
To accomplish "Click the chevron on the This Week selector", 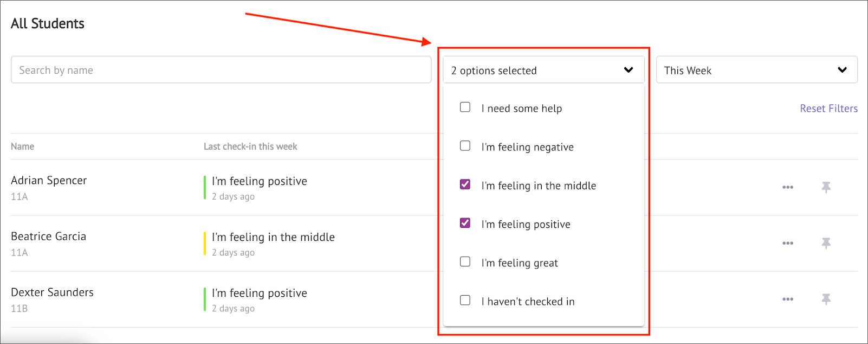I will (842, 70).
